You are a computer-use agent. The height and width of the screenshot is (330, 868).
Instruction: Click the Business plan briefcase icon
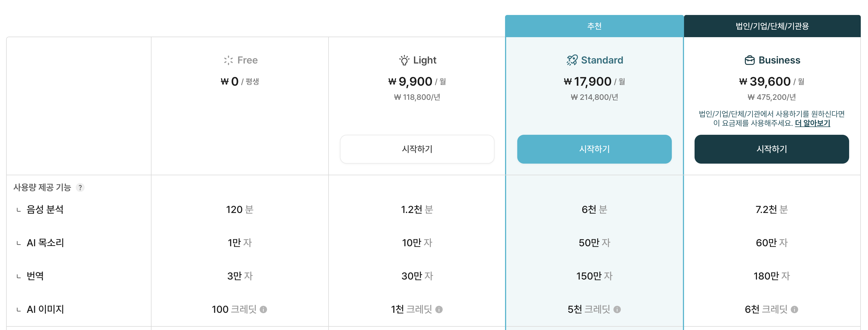pyautogui.click(x=750, y=60)
